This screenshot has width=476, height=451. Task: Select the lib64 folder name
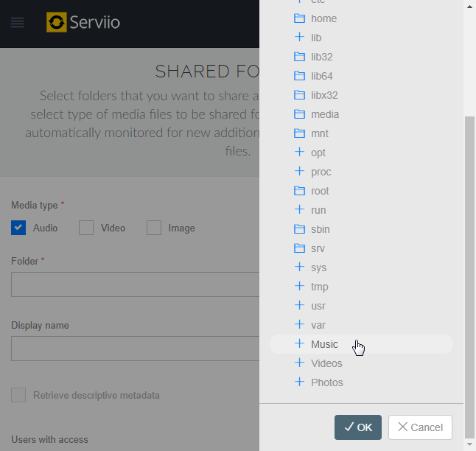(x=322, y=76)
